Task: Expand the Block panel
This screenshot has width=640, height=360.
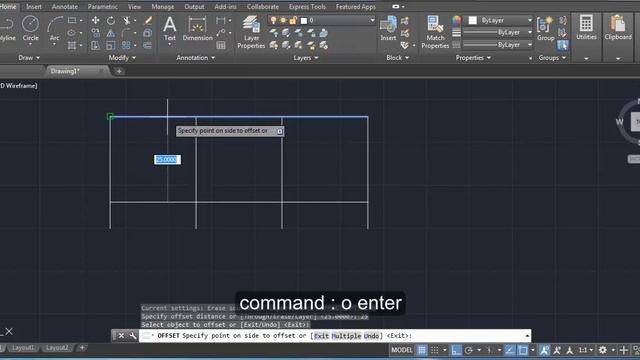Action: [398, 58]
